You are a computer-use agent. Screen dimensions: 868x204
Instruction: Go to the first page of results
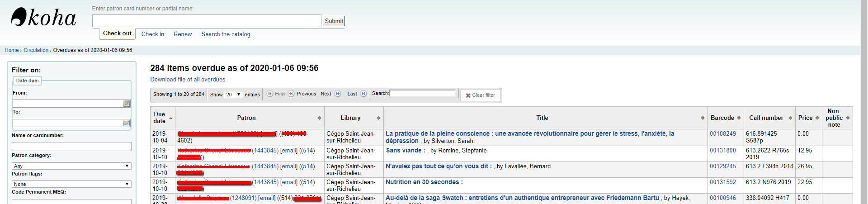tap(276, 94)
